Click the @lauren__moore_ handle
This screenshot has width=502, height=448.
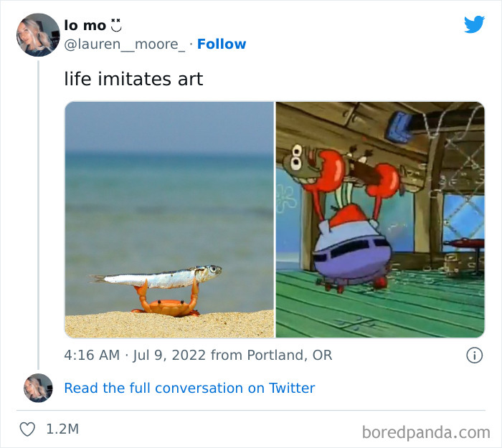click(125, 44)
